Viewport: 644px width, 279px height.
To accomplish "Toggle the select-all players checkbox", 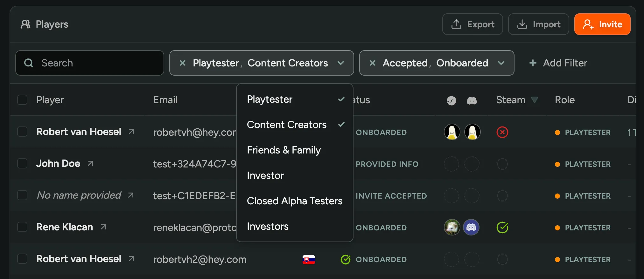I will pos(22,100).
